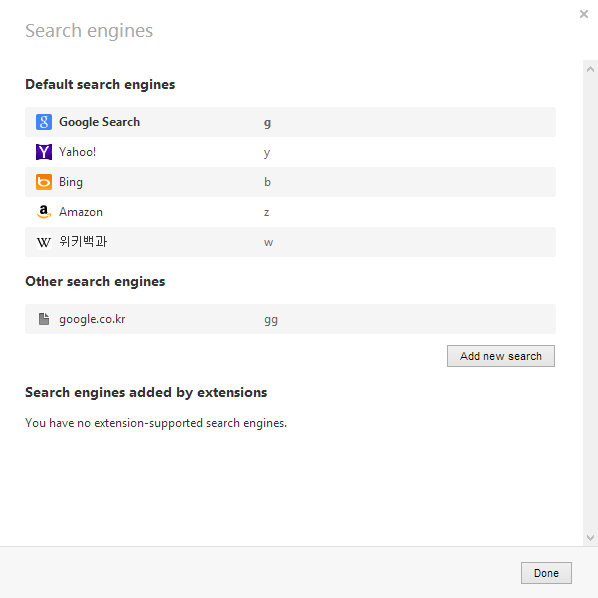The image size is (598, 598).
Task: Select the Bing engine name
Action: [71, 182]
